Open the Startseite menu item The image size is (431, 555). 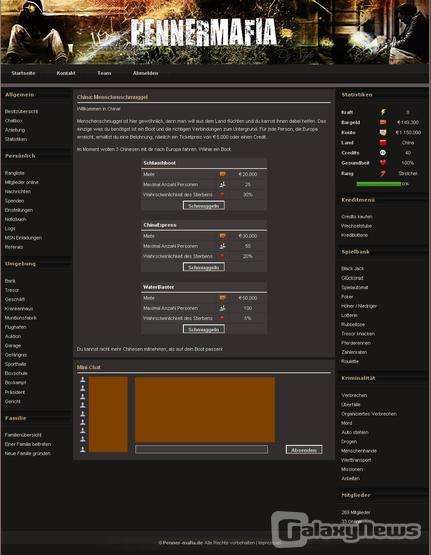[x=23, y=73]
